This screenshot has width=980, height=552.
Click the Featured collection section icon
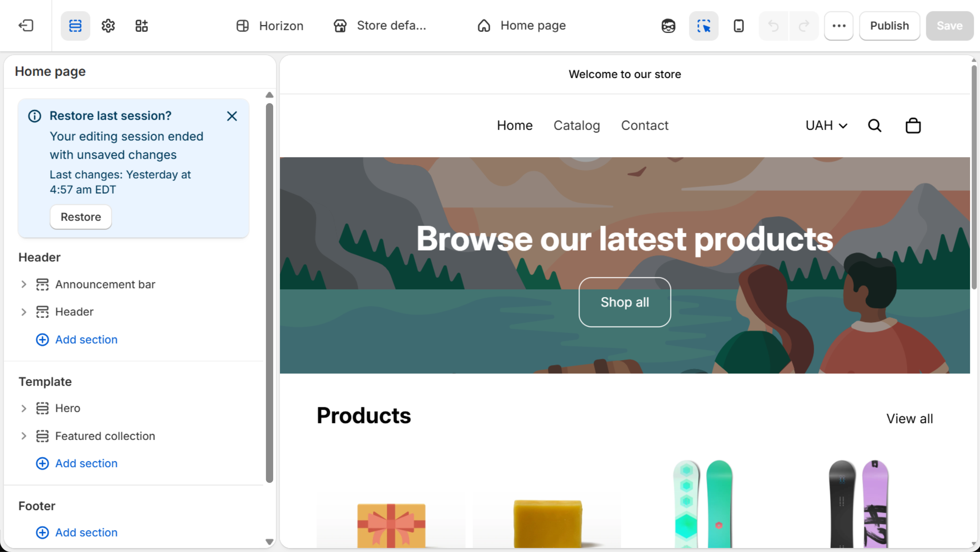tap(42, 436)
